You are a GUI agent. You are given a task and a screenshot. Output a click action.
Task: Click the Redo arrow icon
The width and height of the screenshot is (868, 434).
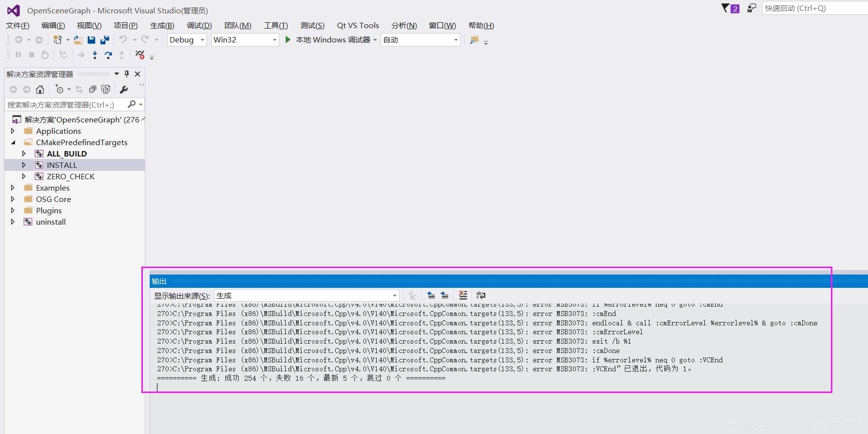point(145,39)
